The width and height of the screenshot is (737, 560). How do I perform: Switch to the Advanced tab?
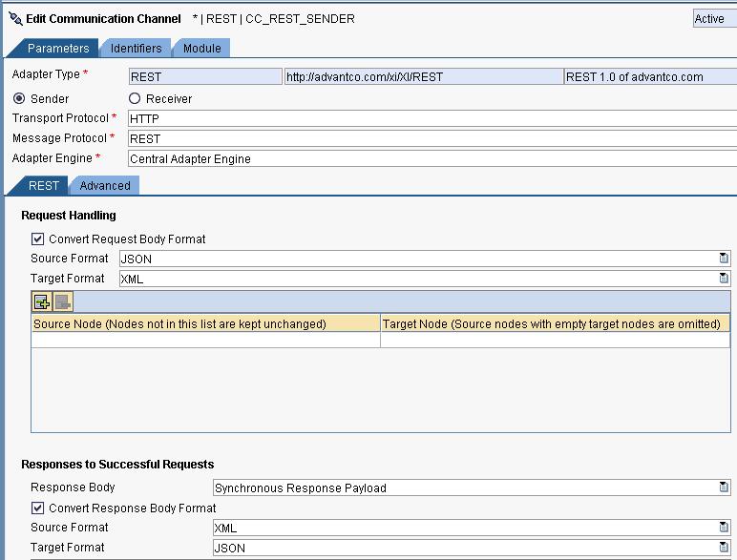(x=105, y=186)
